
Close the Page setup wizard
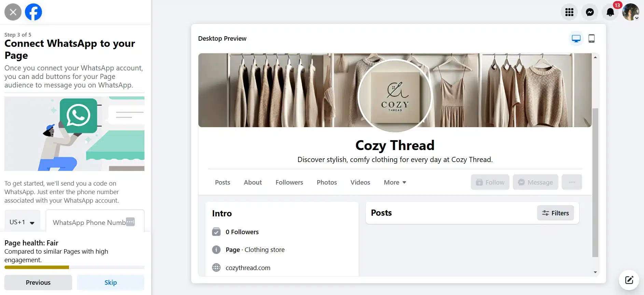[x=13, y=12]
